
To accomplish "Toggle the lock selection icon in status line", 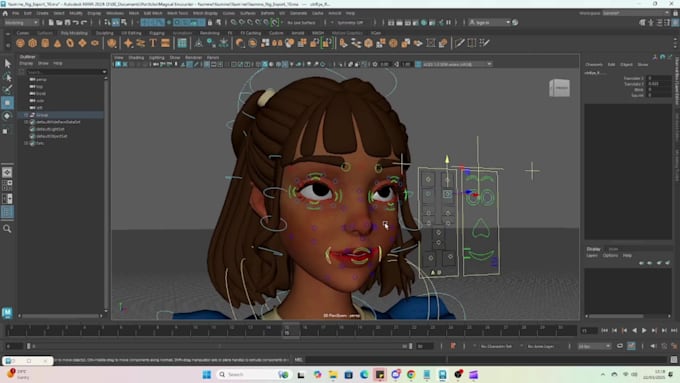I will pyautogui.click(x=210, y=22).
